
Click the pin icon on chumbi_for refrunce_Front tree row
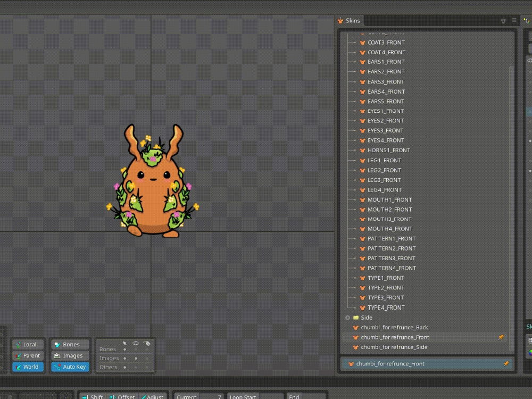coord(501,337)
